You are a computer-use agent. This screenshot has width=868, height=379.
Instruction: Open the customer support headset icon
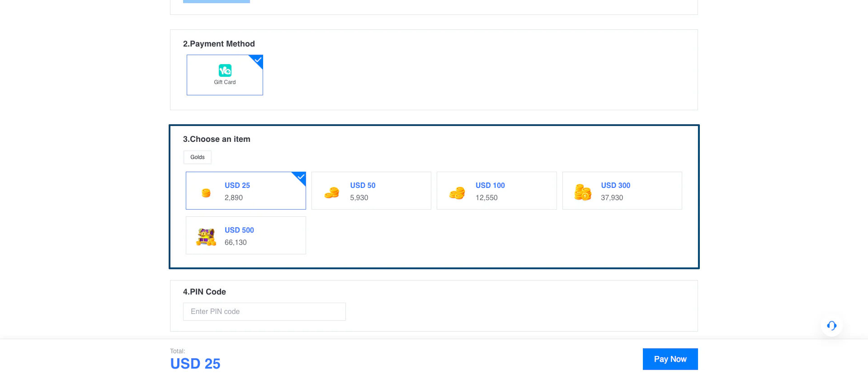coord(832,326)
